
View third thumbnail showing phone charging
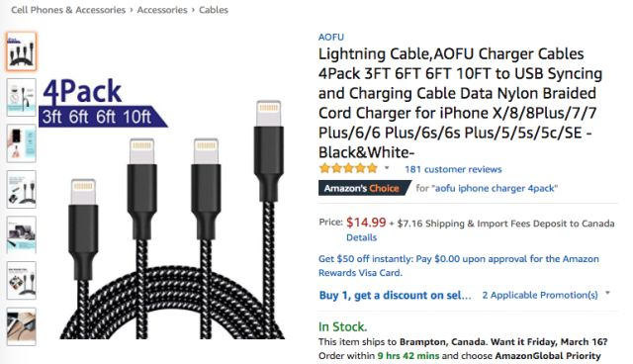click(22, 143)
